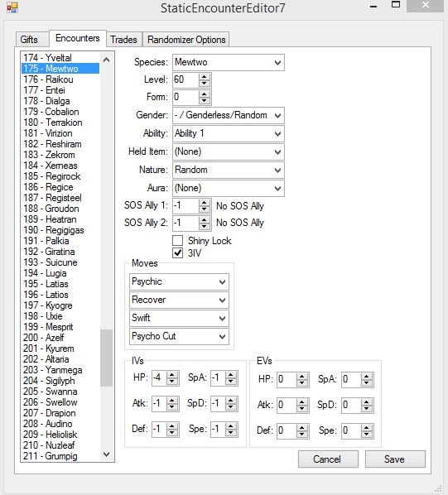Decrease Def EV with down arrow

pyautogui.click(x=302, y=434)
